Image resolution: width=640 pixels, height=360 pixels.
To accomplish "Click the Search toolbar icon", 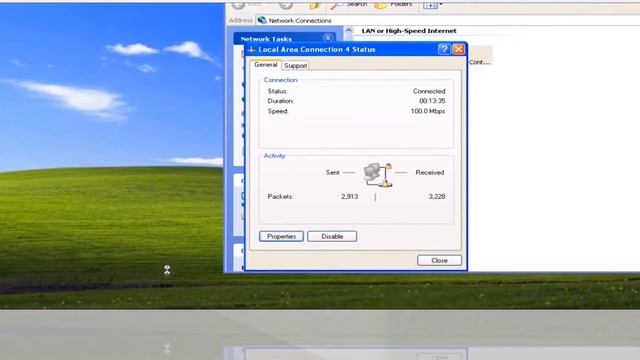I will coord(349,4).
